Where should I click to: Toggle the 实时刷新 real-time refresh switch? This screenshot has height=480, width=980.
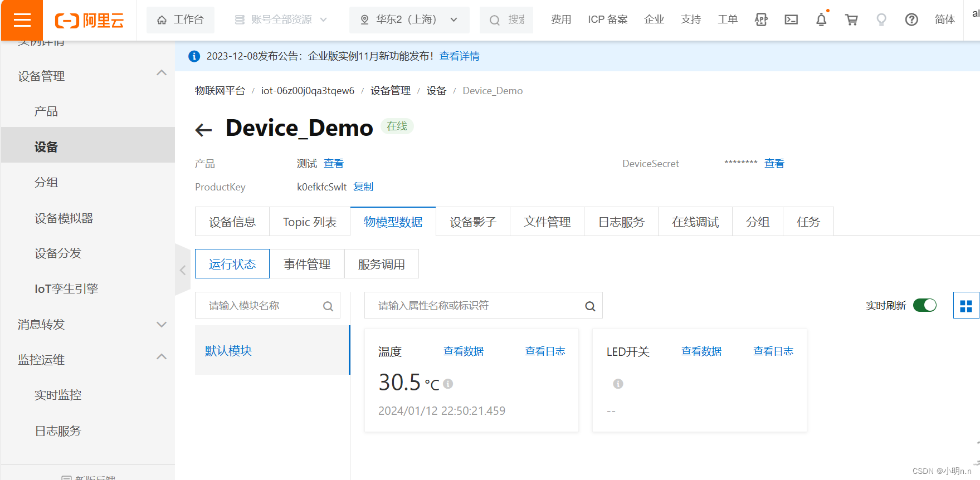tap(925, 305)
